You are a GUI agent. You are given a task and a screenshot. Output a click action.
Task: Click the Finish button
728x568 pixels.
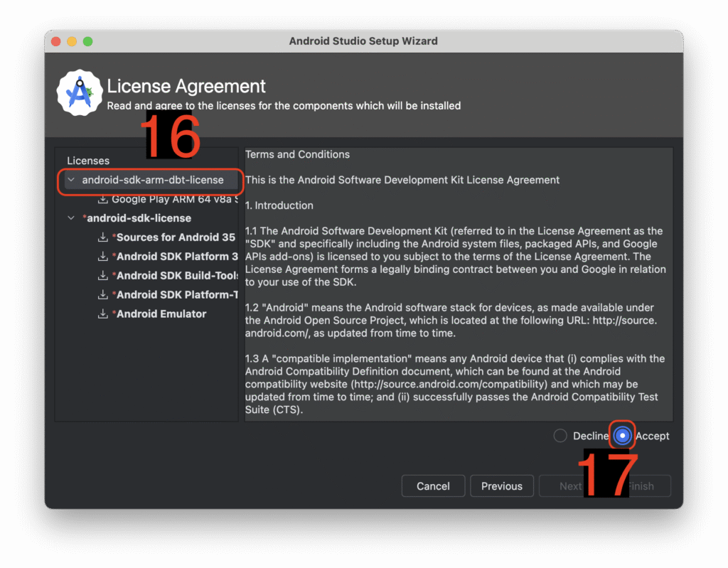point(640,486)
